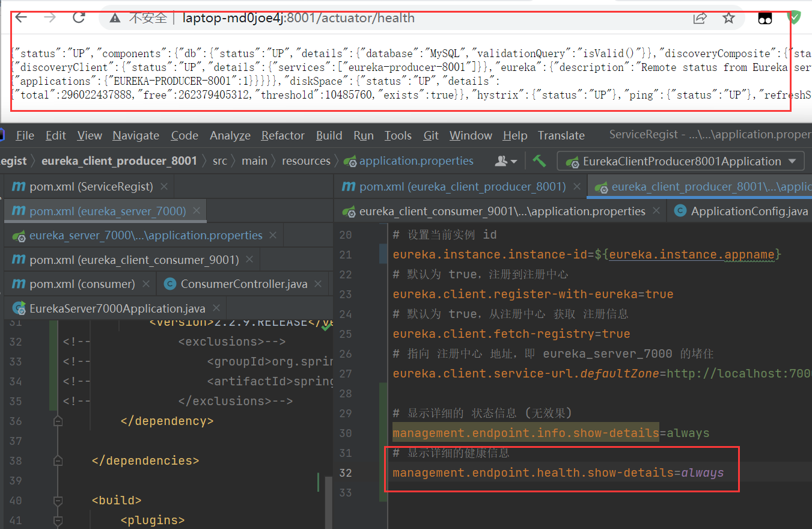This screenshot has height=529, width=812.
Task: Open the Window menu
Action: [471, 135]
